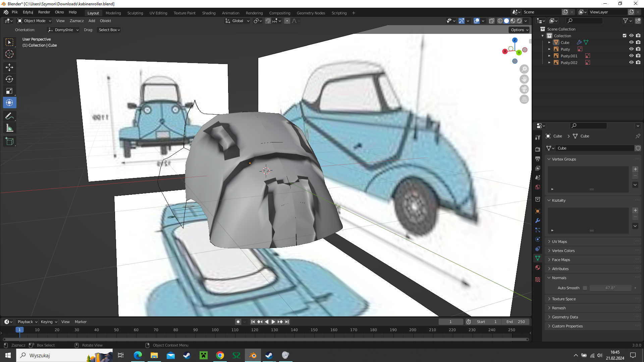644x362 pixels.
Task: Click frame 100 on the timeline ruler
Action: point(215,330)
